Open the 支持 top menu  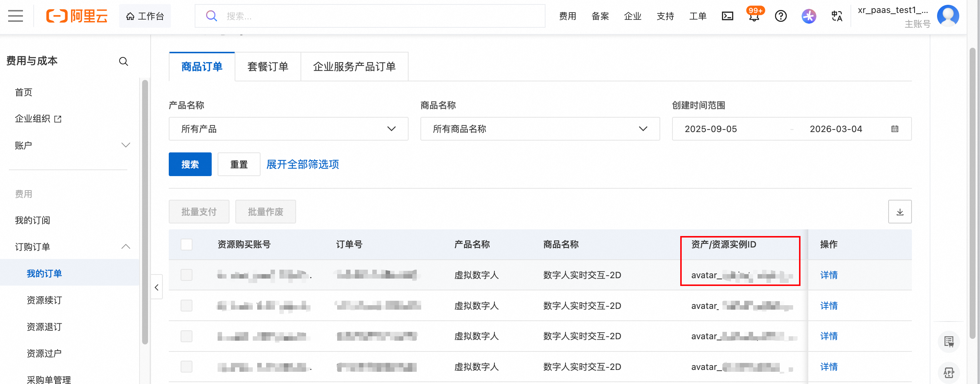[665, 16]
